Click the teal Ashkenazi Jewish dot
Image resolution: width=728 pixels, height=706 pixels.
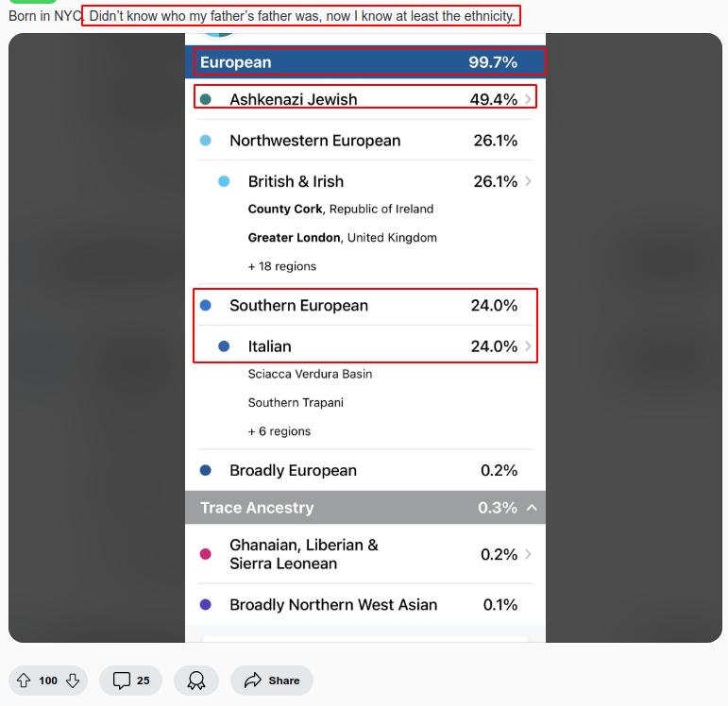pyautogui.click(x=206, y=99)
